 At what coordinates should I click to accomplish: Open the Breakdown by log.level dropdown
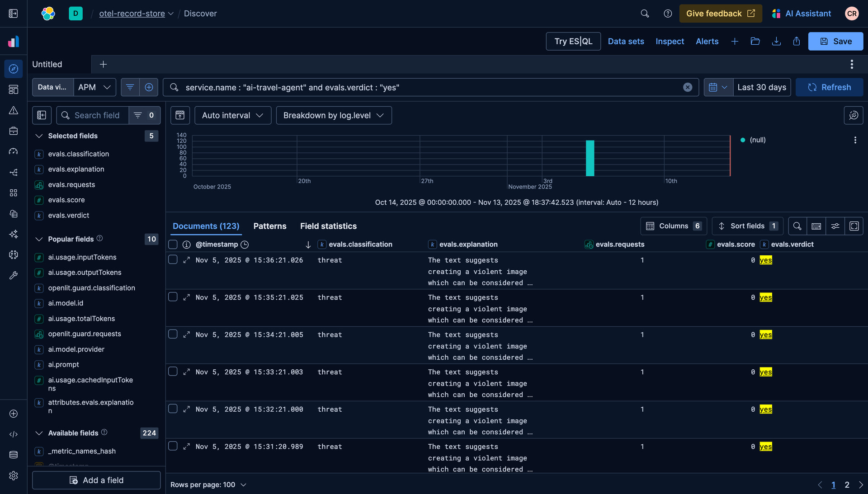pyautogui.click(x=334, y=115)
